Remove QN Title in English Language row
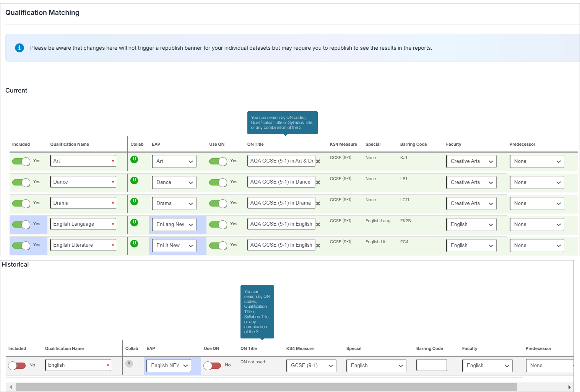This screenshot has width=580, height=392. tap(318, 224)
